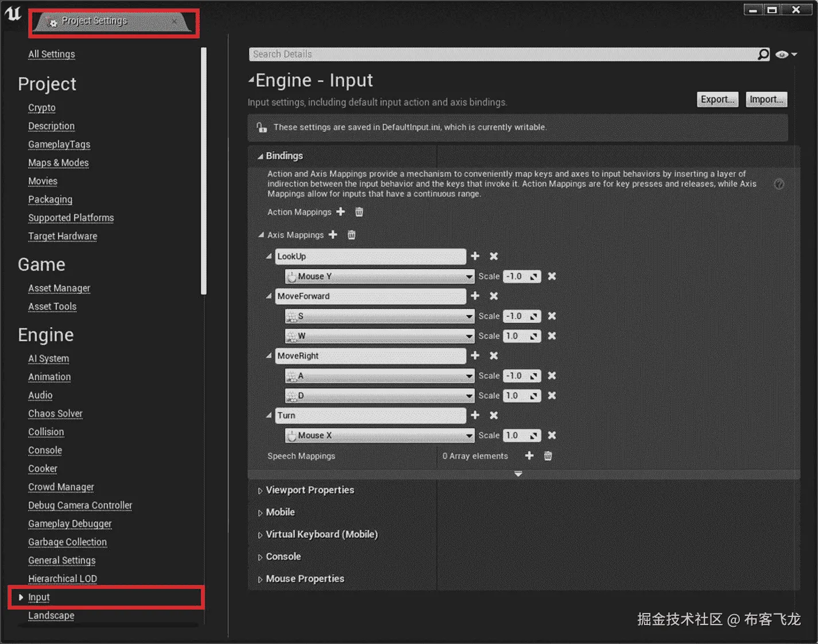This screenshot has height=644, width=818.
Task: Clear all Axis Mappings with trash icon
Action: coord(351,235)
